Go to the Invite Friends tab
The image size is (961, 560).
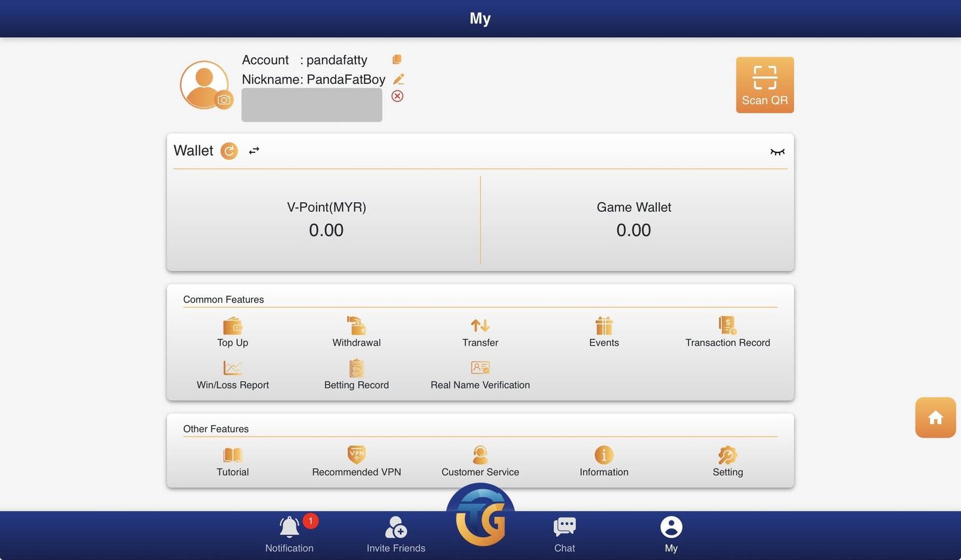coord(396,533)
